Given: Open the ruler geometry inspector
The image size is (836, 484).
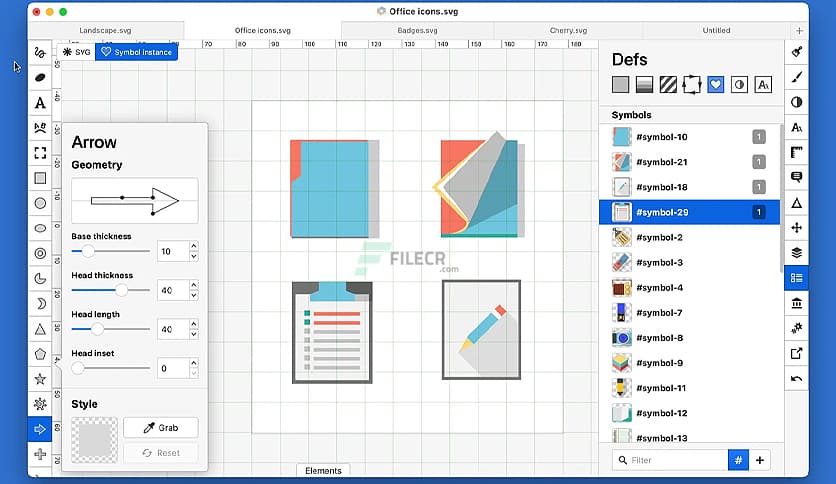Looking at the screenshot, I should 797,152.
